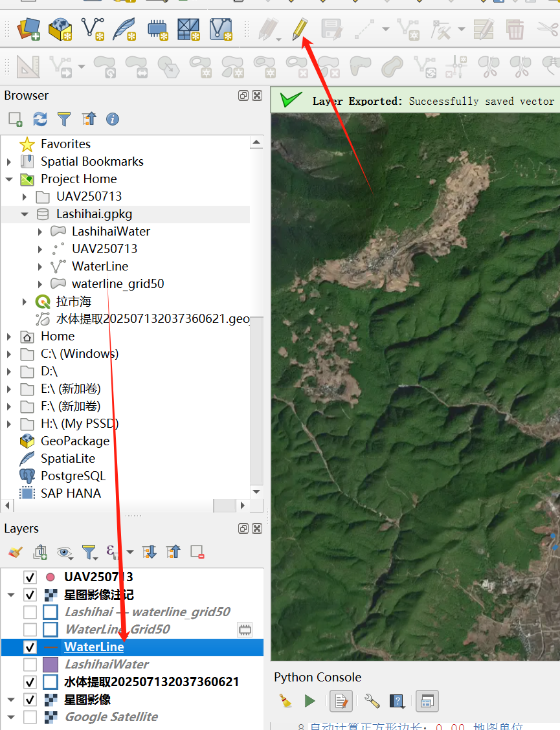Uncheck 星图影像注记 layer visibility
The height and width of the screenshot is (730, 560).
point(30,595)
